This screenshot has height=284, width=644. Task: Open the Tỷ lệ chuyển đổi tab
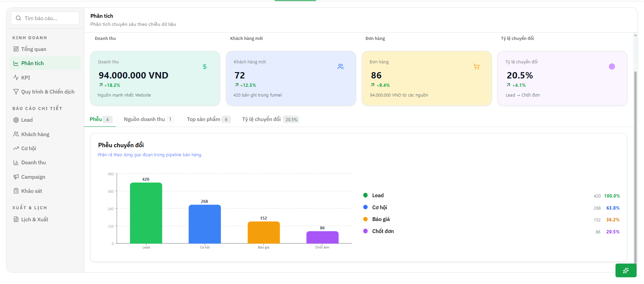coord(270,119)
